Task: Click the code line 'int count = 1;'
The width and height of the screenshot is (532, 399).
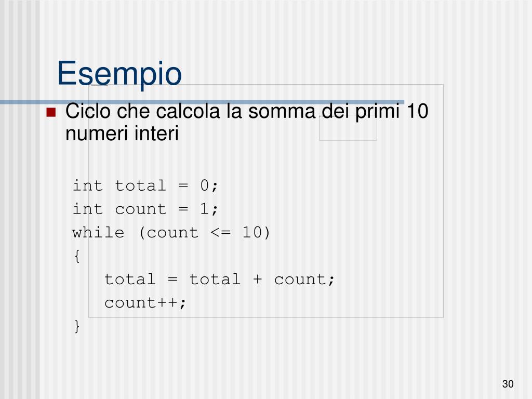Action: click(145, 209)
